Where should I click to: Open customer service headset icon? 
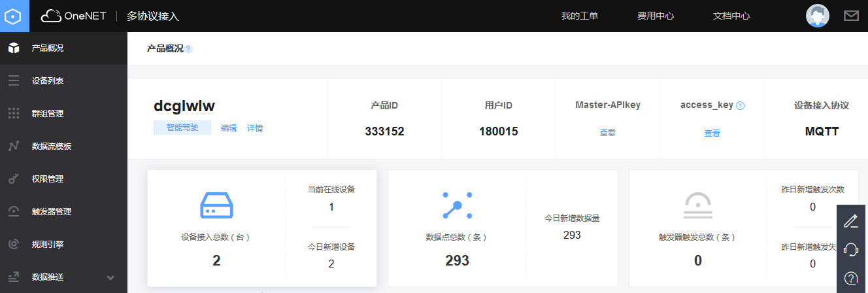pyautogui.click(x=850, y=249)
